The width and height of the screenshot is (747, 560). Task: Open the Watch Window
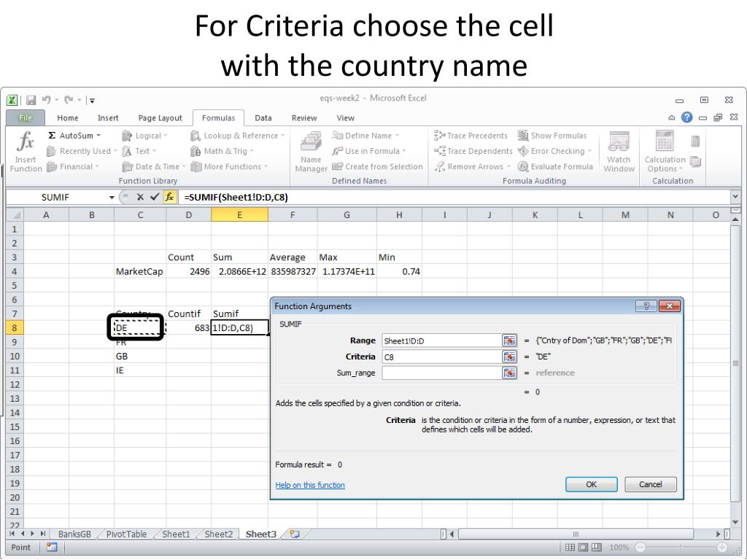[x=619, y=152]
